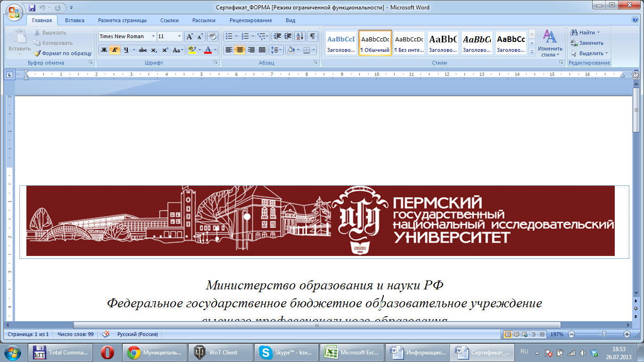This screenshot has width=644, height=362.
Task: Cut selection with Вырезать
Action: 50,33
